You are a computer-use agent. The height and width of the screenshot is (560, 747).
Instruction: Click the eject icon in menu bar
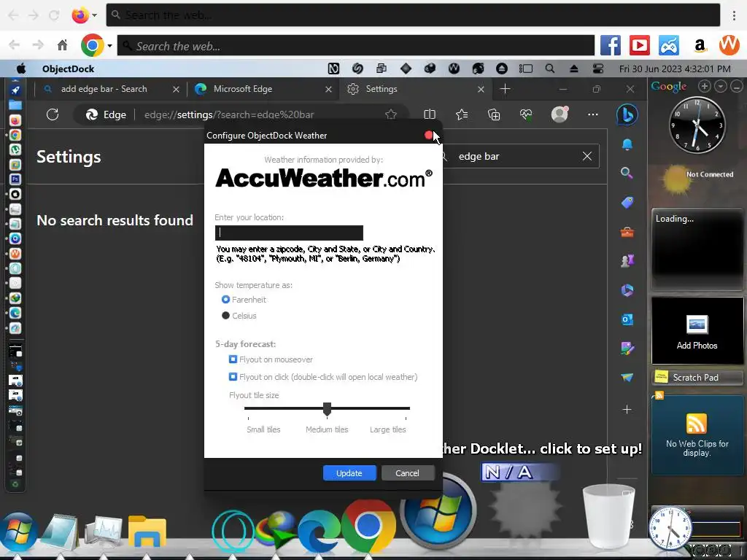click(x=573, y=69)
